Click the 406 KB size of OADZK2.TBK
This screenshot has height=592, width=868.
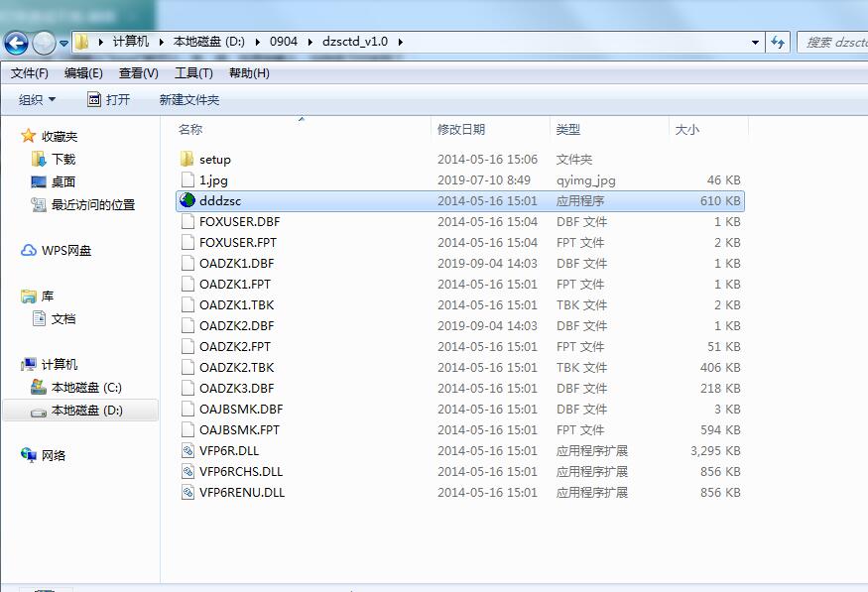(720, 367)
